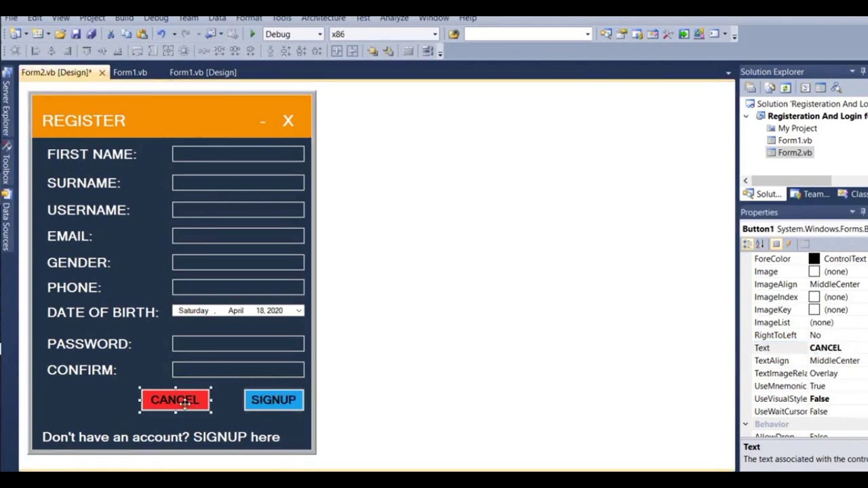
Task: Click the Copy toolbar icon
Action: click(x=126, y=34)
